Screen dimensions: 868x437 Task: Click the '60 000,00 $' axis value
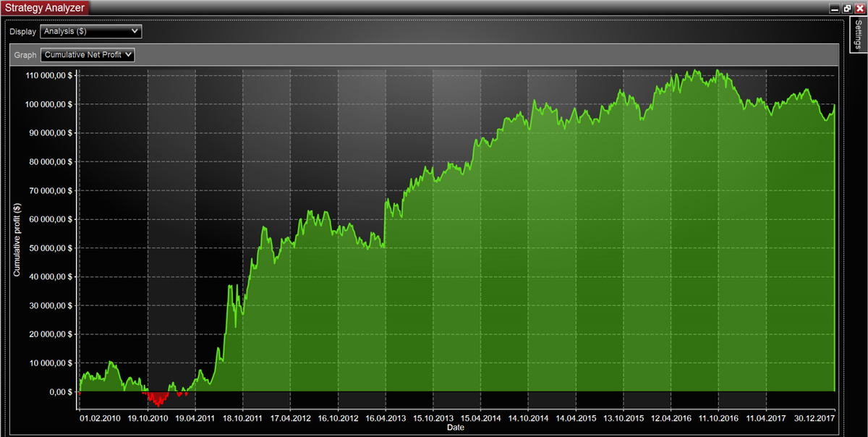(x=51, y=219)
